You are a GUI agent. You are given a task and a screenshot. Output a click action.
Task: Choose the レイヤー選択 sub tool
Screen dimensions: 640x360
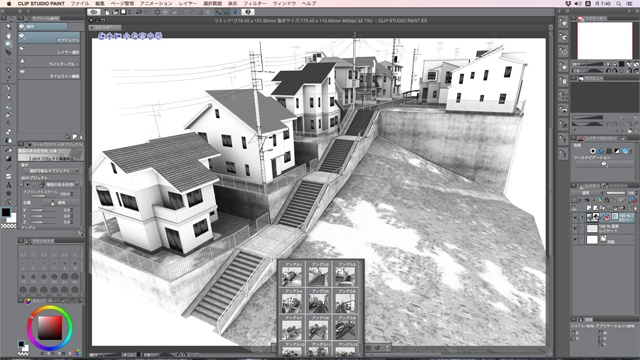49,50
